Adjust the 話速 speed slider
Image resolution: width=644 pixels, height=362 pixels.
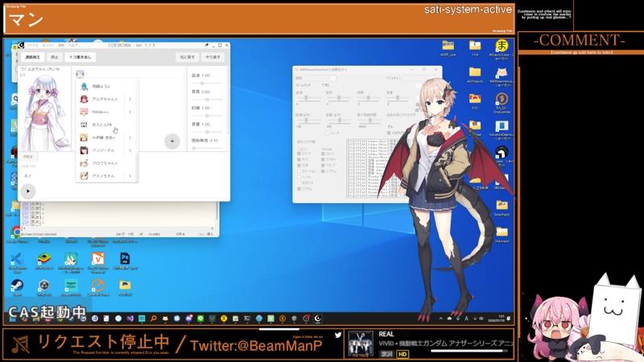click(x=207, y=84)
